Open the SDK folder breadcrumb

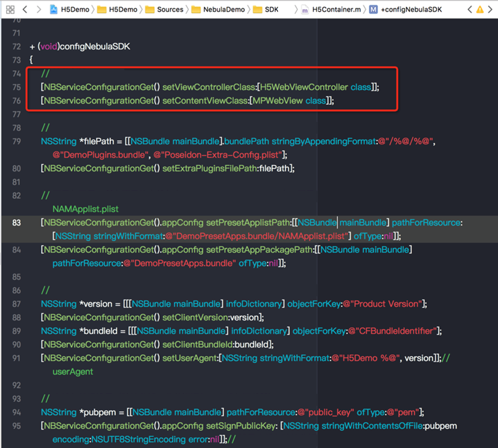coord(266,9)
